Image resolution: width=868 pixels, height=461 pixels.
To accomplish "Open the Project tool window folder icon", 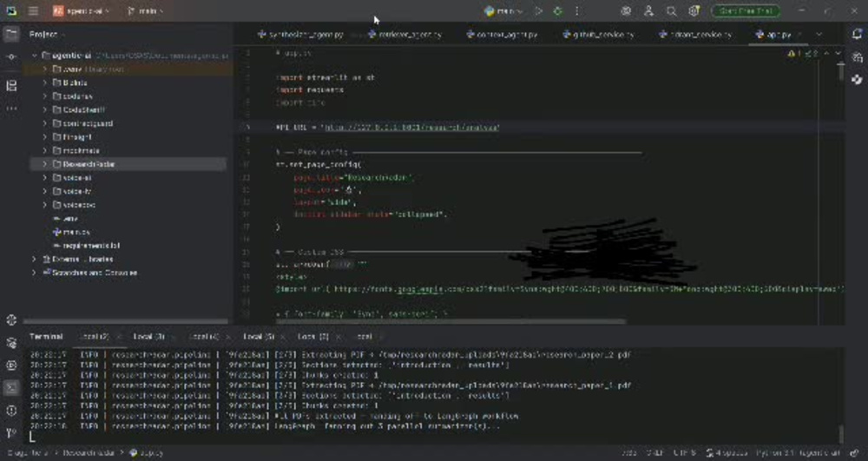I will [11, 35].
